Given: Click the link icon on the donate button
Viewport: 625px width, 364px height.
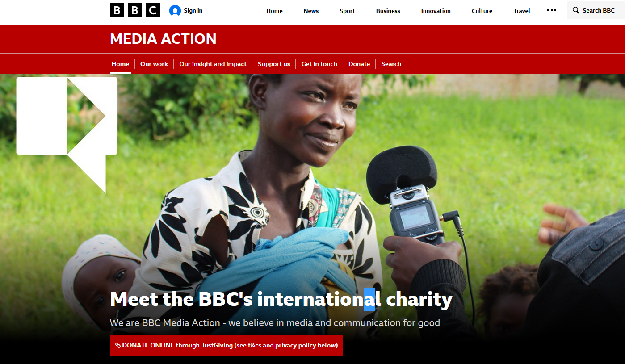Looking at the screenshot, I should click(118, 345).
